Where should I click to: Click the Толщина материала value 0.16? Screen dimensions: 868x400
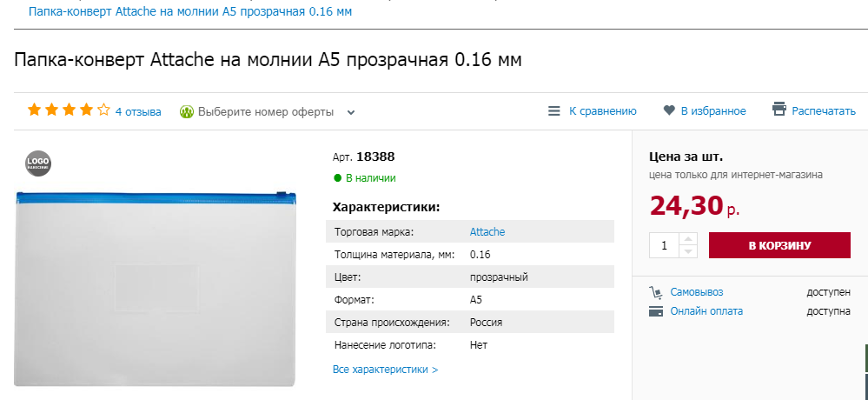(x=480, y=255)
